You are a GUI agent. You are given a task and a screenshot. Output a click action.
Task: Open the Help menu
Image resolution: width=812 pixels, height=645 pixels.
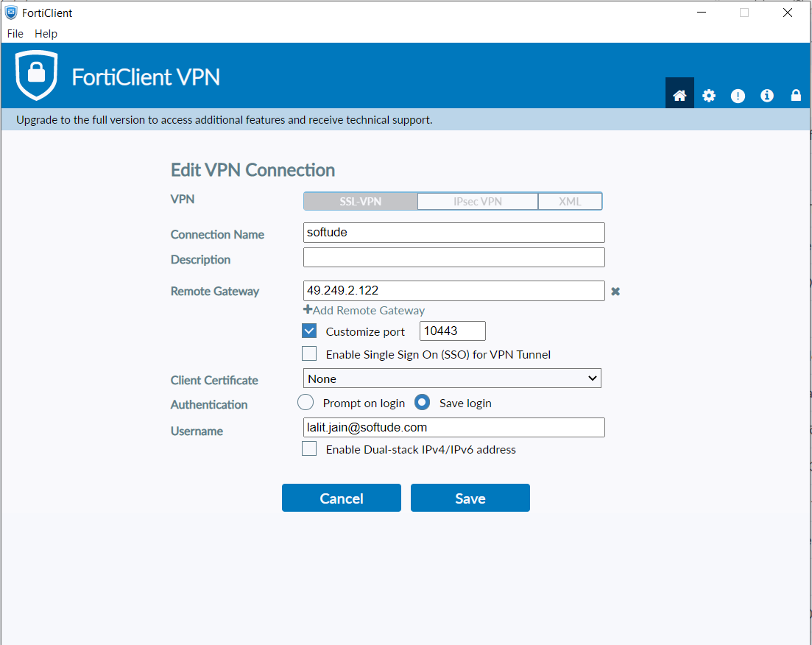pos(46,34)
